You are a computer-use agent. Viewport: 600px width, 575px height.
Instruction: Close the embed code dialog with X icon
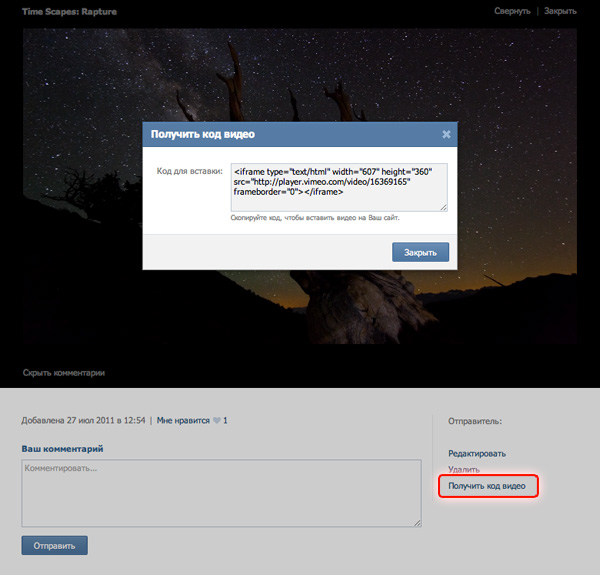(x=446, y=134)
